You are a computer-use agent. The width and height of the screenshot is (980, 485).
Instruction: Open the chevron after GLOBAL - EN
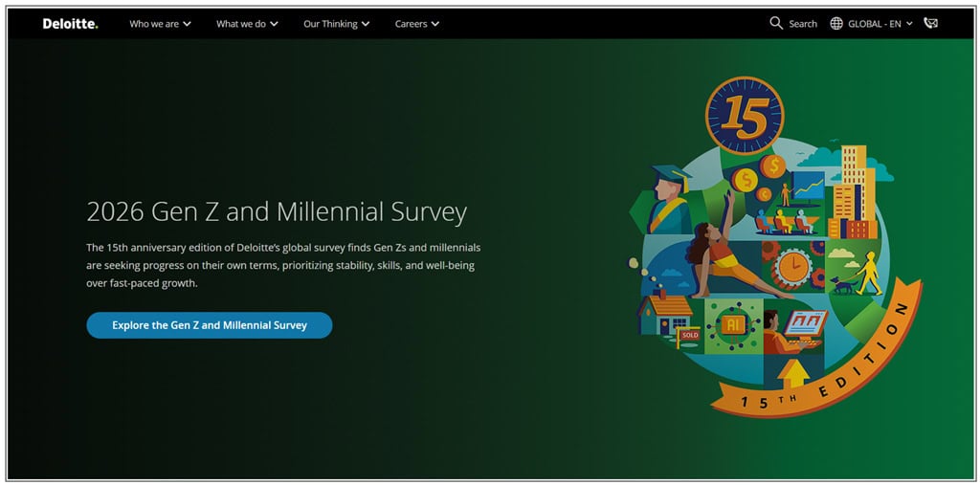909,24
